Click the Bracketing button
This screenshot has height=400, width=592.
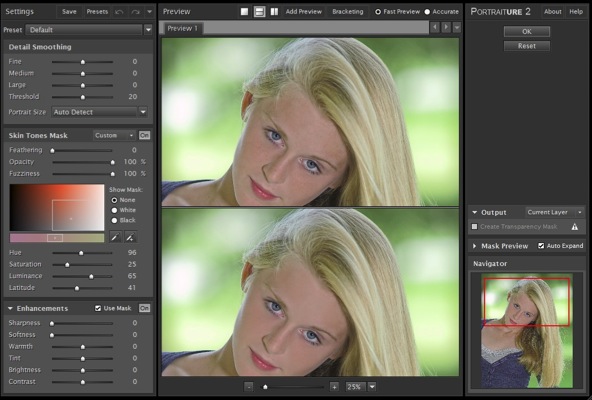point(348,12)
